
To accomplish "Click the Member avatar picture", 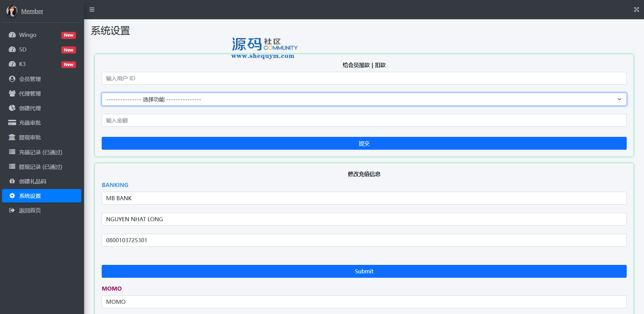I will click(x=12, y=11).
